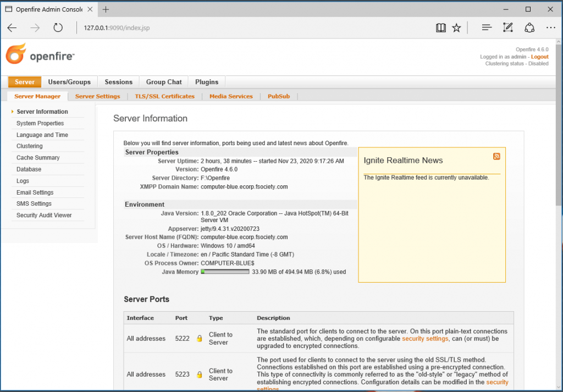Switch to Media Services subtab

tap(231, 96)
